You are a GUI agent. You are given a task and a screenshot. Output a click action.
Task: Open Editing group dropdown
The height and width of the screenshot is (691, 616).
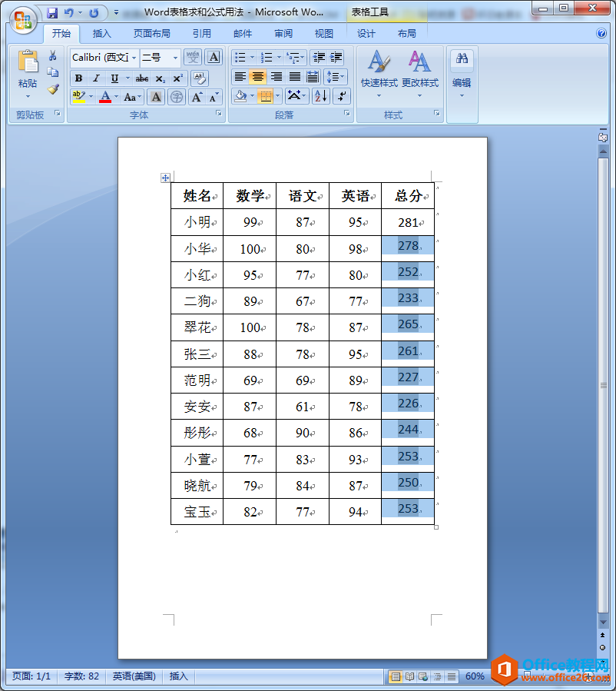tap(462, 74)
